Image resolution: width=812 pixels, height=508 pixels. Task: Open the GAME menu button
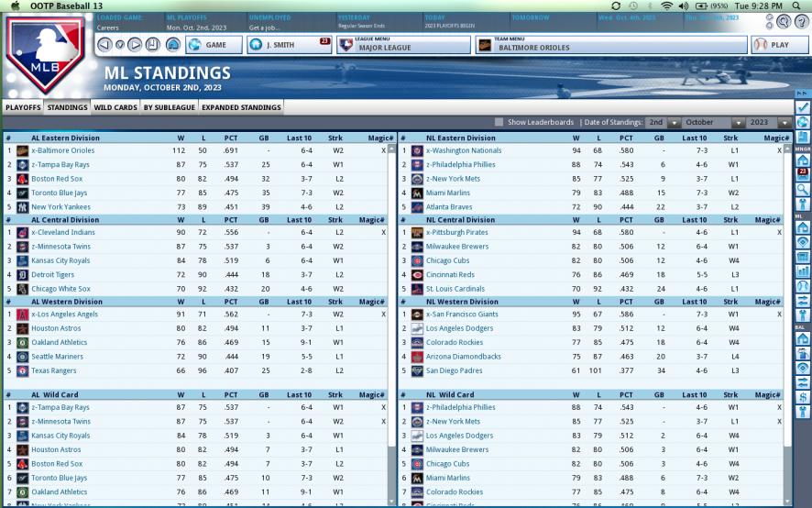pyautogui.click(x=214, y=45)
